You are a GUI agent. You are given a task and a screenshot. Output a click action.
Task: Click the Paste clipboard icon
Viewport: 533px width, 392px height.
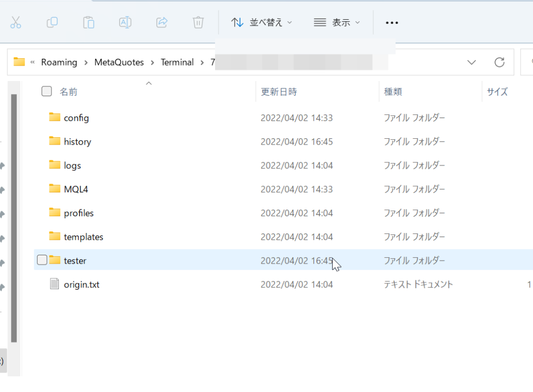pos(88,22)
